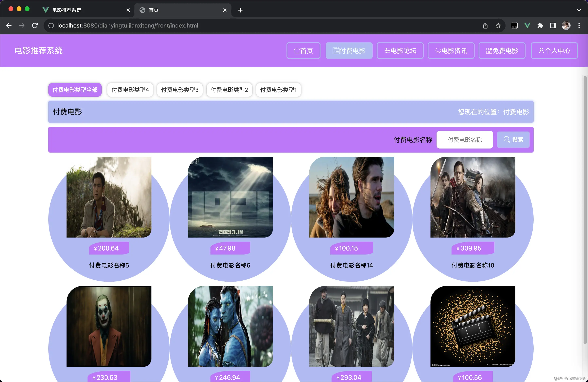Open a new browser tab
This screenshot has width=588, height=382.
click(240, 10)
